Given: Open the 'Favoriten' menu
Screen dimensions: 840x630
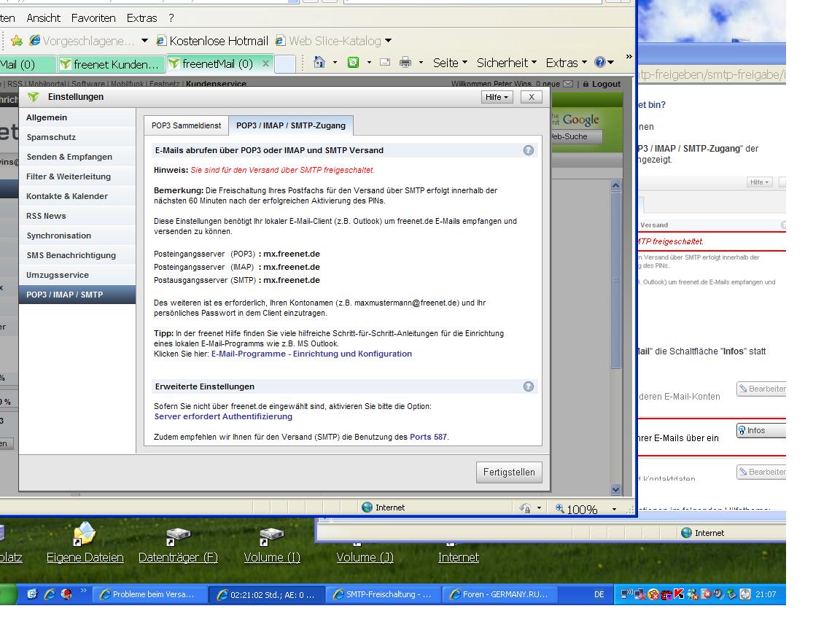Looking at the screenshot, I should 93,18.
